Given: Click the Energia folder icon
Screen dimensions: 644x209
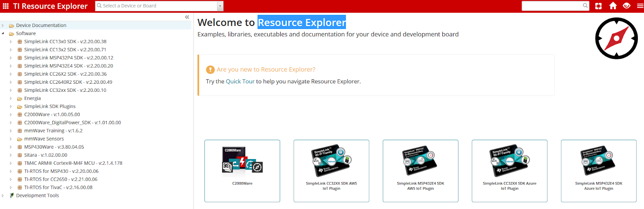Looking at the screenshot, I should click(20, 99).
